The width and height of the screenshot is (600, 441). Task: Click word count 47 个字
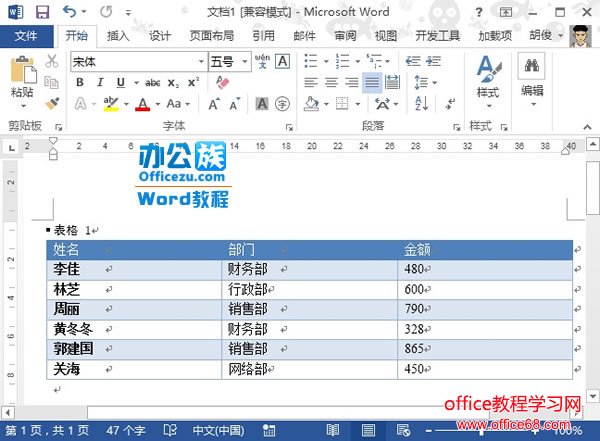[x=126, y=431]
